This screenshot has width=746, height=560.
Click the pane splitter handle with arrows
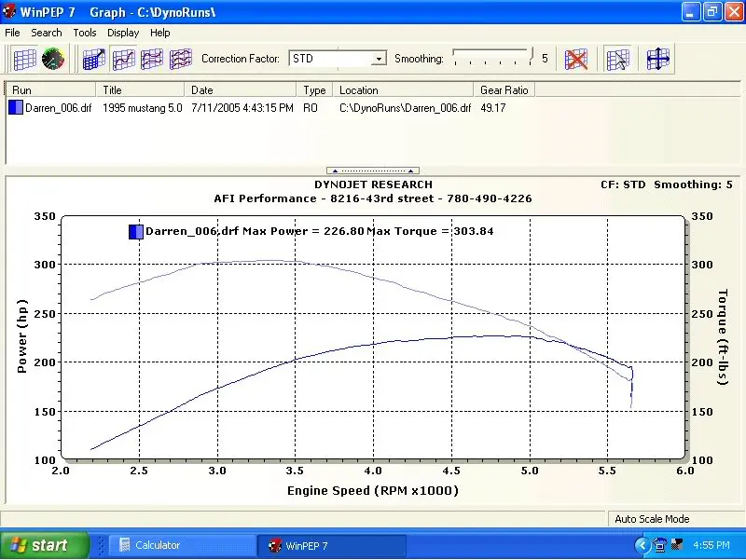[x=372, y=171]
